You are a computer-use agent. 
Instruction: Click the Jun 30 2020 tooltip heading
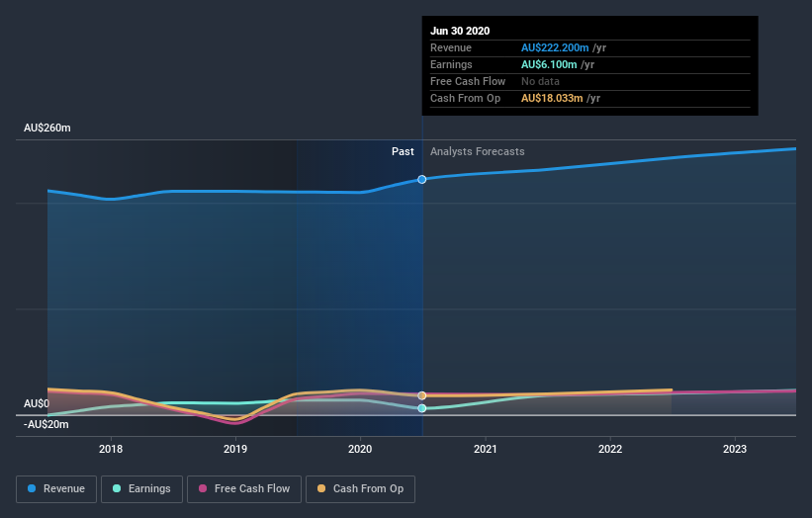(x=460, y=31)
